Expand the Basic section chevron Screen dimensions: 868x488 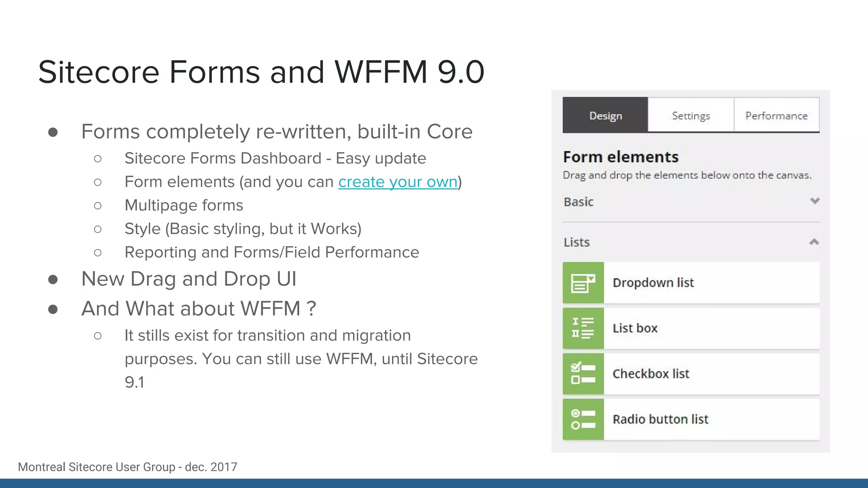(x=815, y=201)
